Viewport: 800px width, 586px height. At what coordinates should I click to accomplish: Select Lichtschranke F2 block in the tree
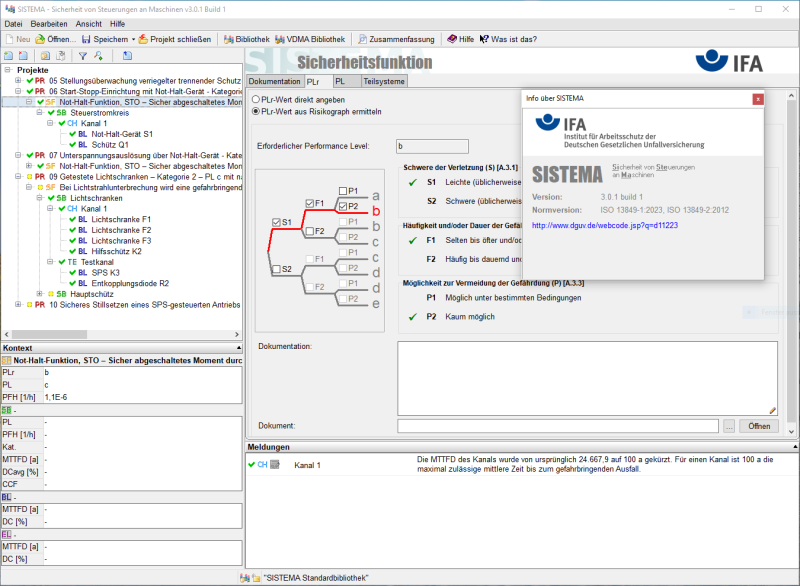[121, 230]
